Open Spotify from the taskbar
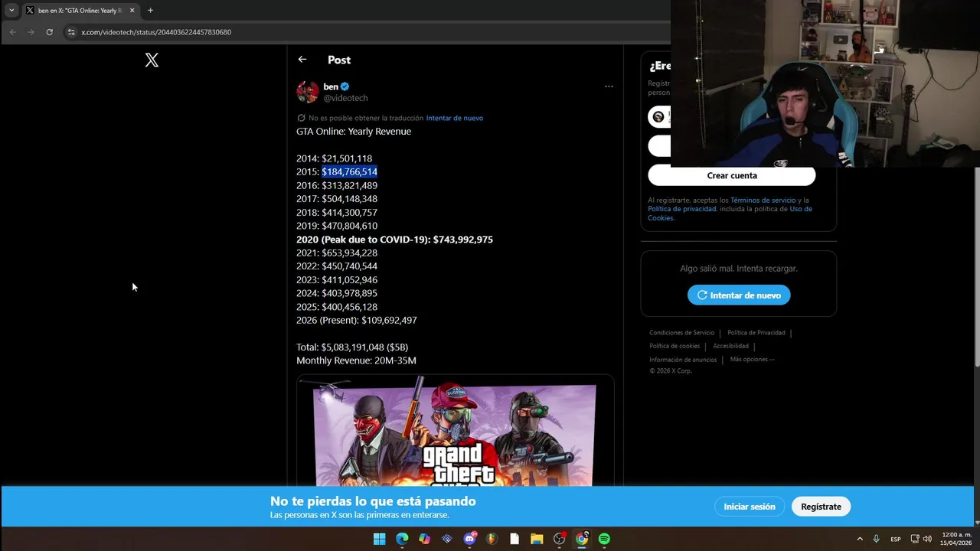Screen dimensions: 980x551 (604, 539)
